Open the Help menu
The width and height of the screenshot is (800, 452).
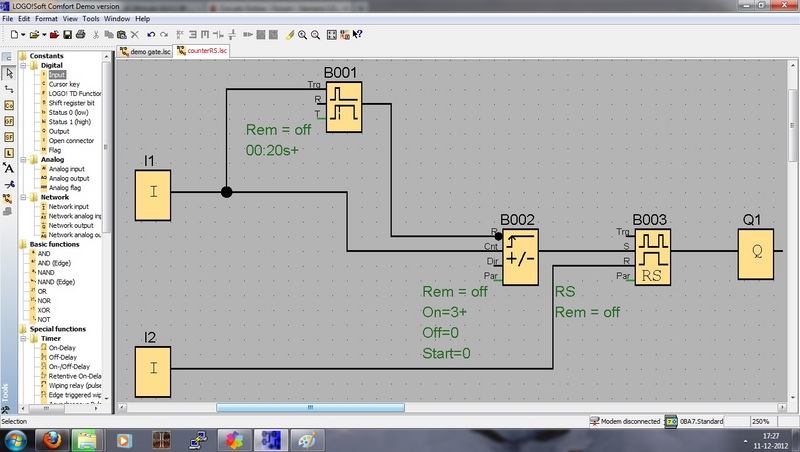[x=142, y=18]
